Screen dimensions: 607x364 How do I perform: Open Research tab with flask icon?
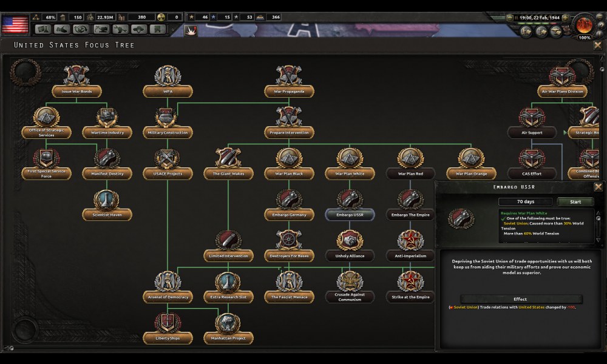[x=43, y=29]
